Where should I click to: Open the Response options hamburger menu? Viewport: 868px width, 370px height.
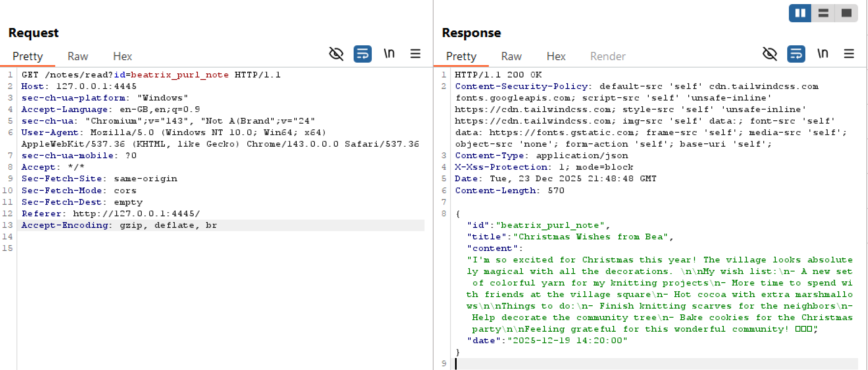pyautogui.click(x=849, y=54)
